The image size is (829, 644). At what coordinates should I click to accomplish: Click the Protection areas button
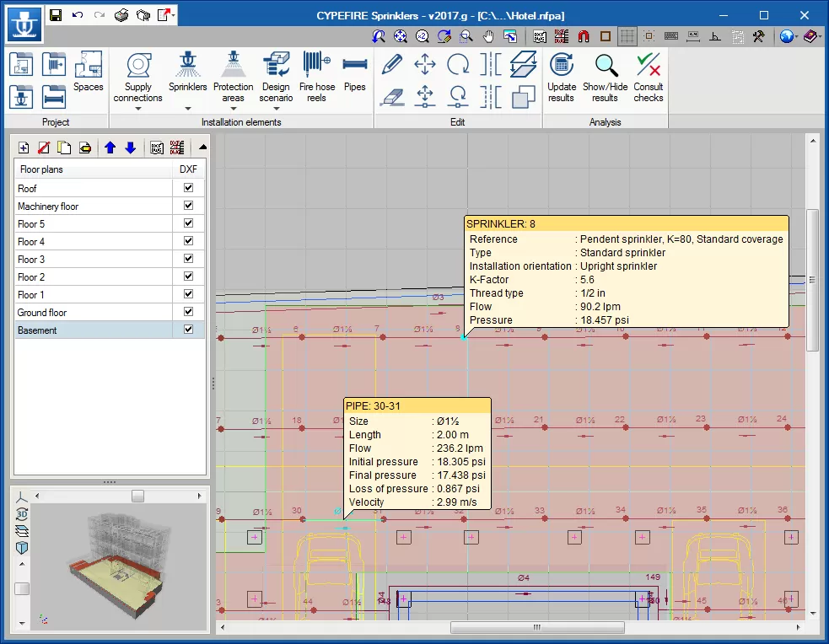(233, 78)
